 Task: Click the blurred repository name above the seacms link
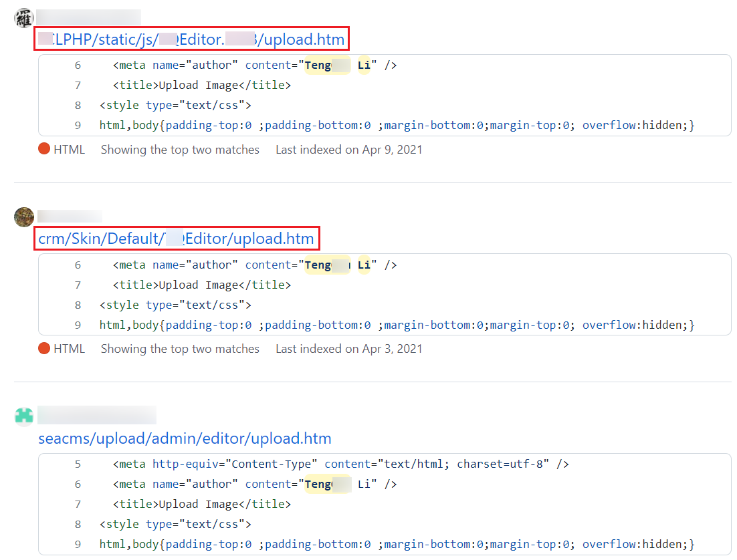click(96, 415)
